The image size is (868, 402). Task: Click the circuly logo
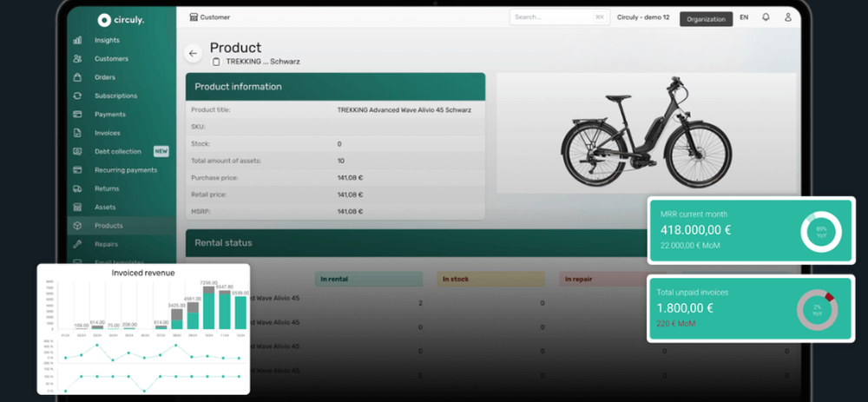[122, 21]
